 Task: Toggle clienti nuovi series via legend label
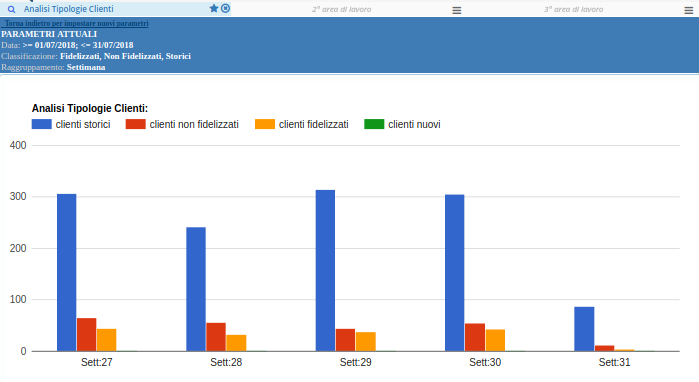click(414, 124)
